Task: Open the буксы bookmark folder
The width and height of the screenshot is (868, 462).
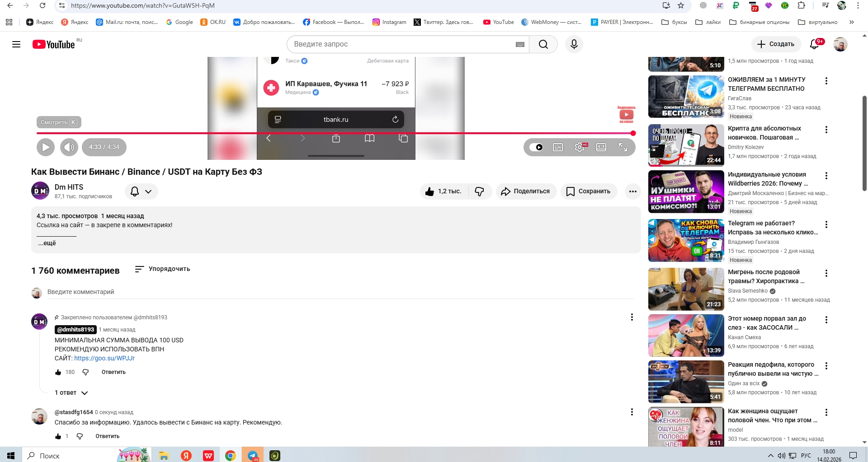Action: [x=674, y=22]
